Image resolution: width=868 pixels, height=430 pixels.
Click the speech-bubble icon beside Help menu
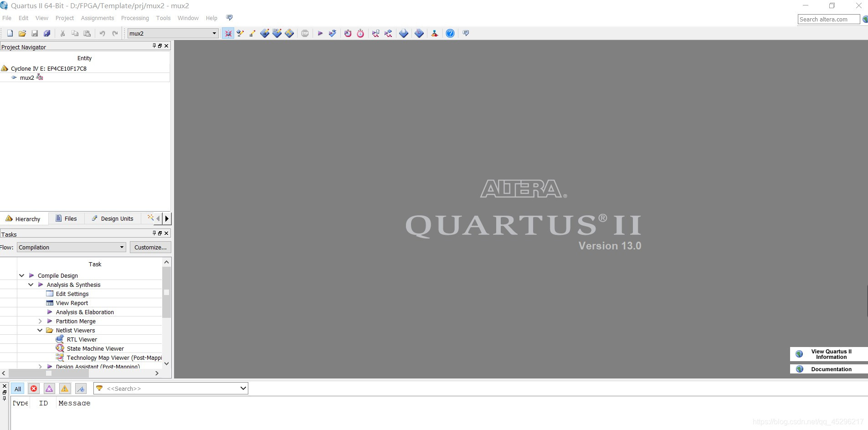point(230,18)
